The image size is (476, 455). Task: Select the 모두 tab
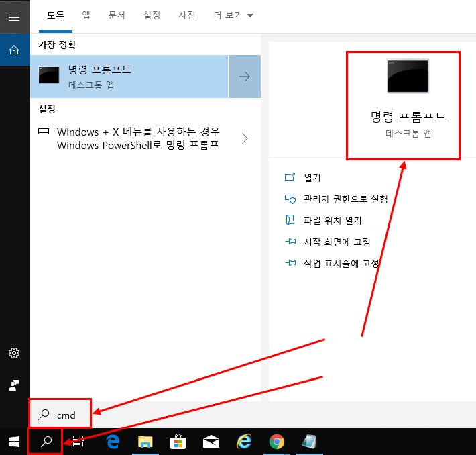click(56, 15)
